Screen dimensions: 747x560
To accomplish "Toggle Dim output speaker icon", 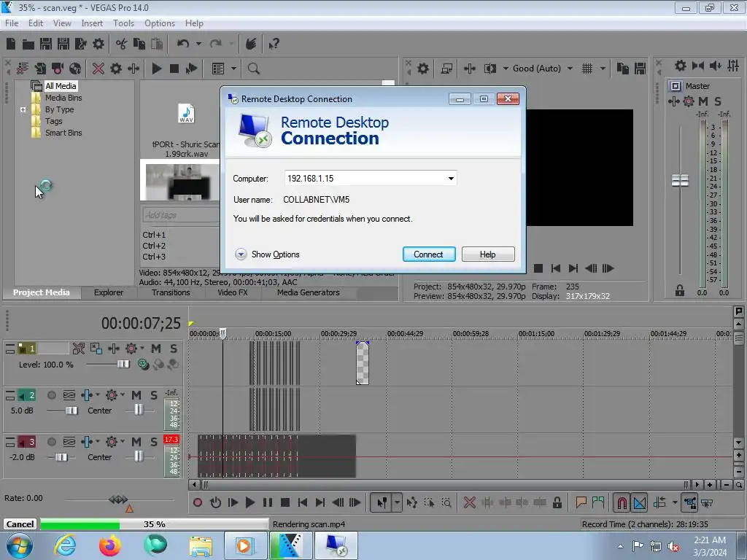I will click(x=715, y=66).
